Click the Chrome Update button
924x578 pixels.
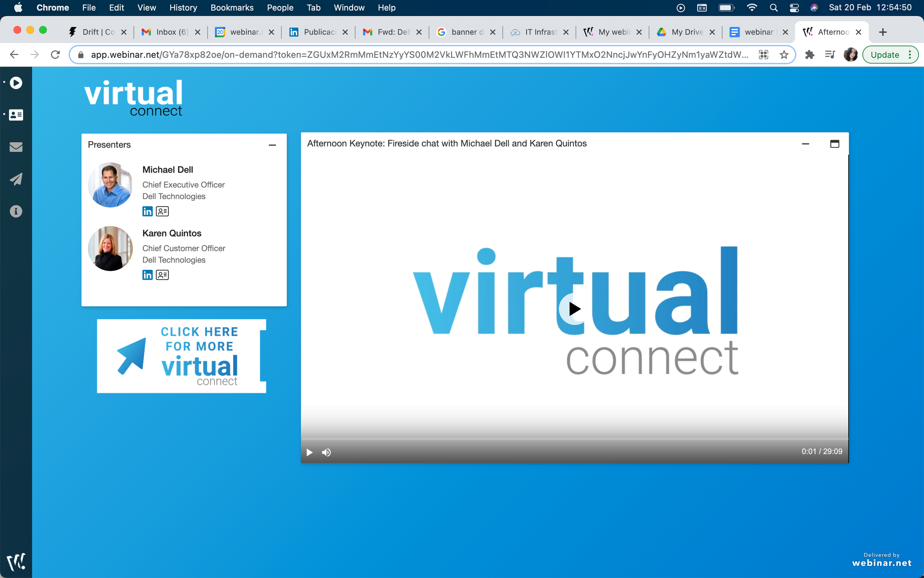[x=884, y=55]
